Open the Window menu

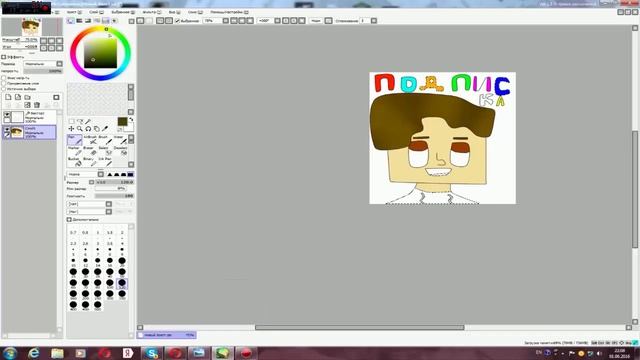[195, 12]
